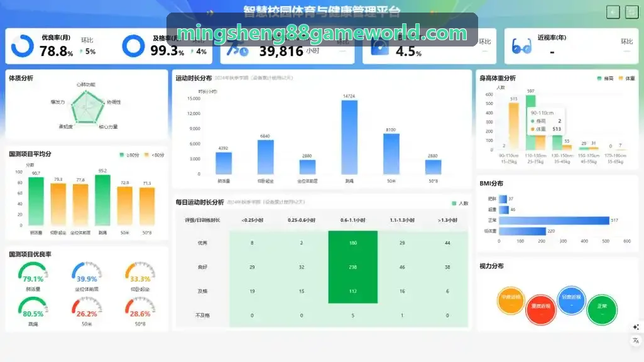This screenshot has width=644, height=362.
Task: Click the green 正常 vision bubble
Action: pos(602,310)
